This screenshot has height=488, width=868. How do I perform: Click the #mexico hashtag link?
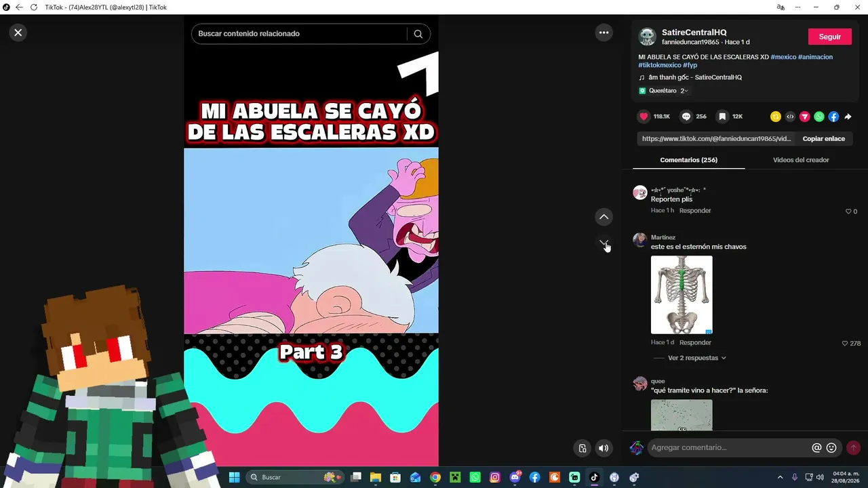click(x=783, y=57)
